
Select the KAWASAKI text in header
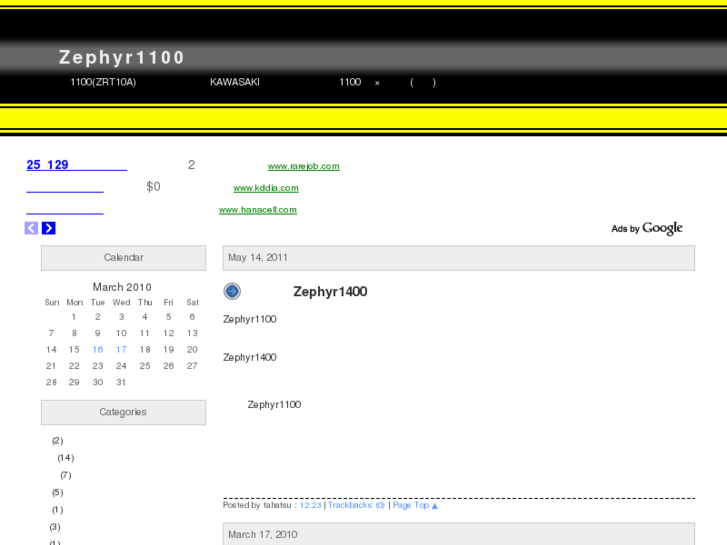pyautogui.click(x=235, y=82)
